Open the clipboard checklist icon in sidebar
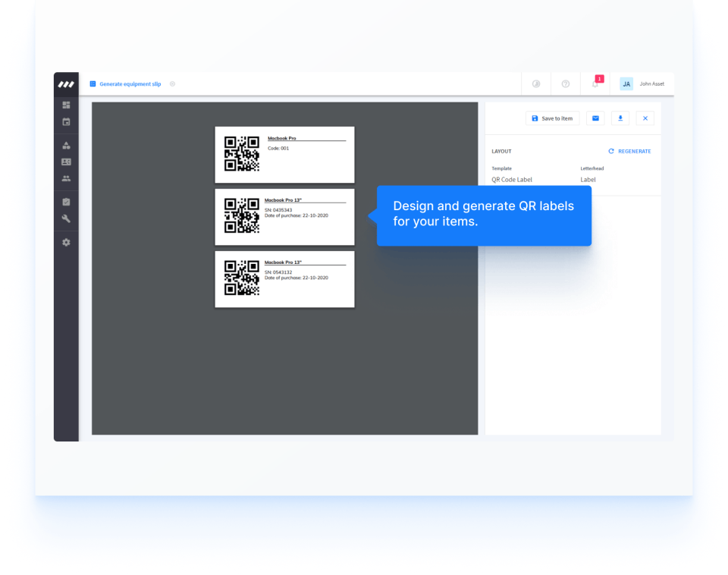This screenshot has height=575, width=728. pyautogui.click(x=67, y=202)
